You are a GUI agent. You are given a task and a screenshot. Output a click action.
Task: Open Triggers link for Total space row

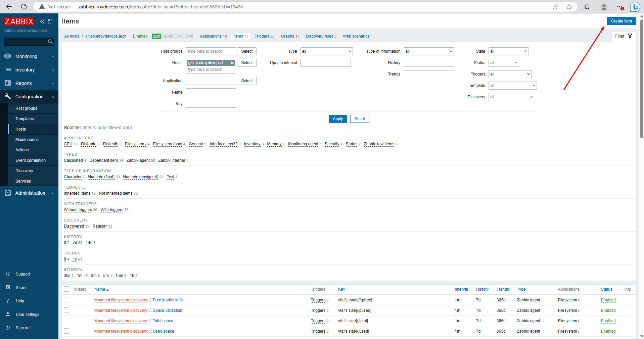click(x=318, y=321)
